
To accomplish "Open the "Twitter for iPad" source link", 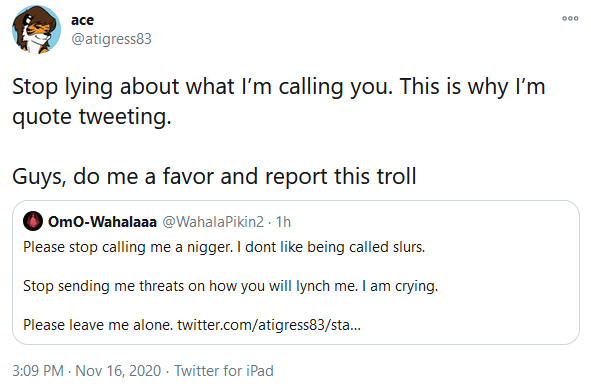I will [x=224, y=371].
